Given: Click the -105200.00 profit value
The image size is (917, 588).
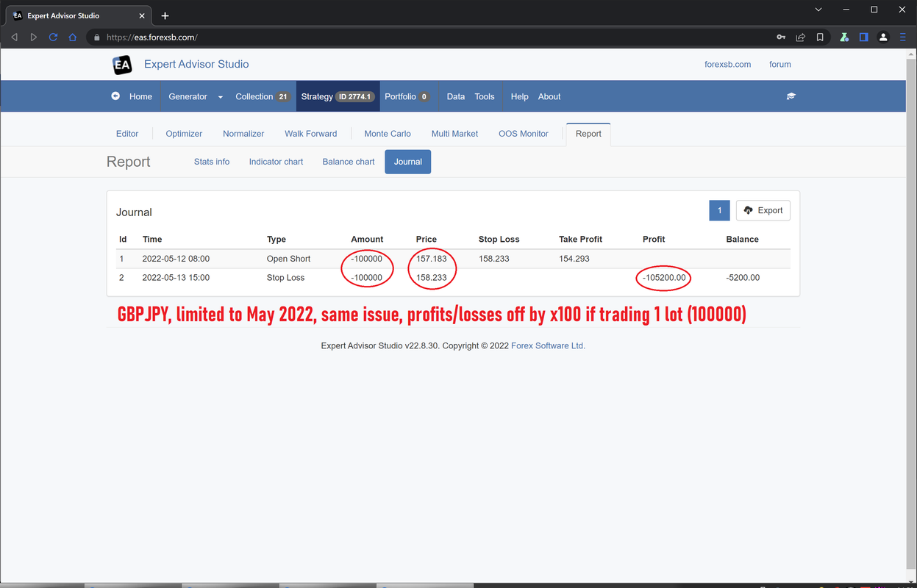Looking at the screenshot, I should (x=664, y=278).
